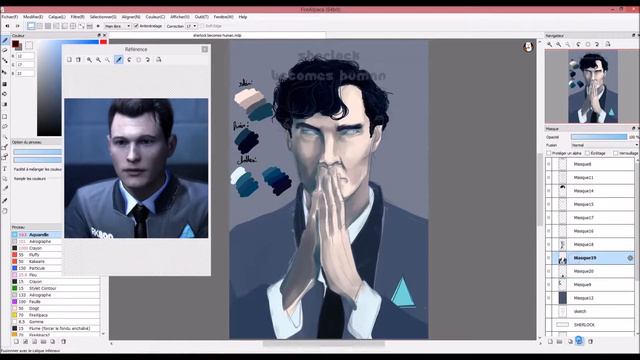This screenshot has height=360, width=640.
Task: Close the Reference window
Action: [204, 49]
